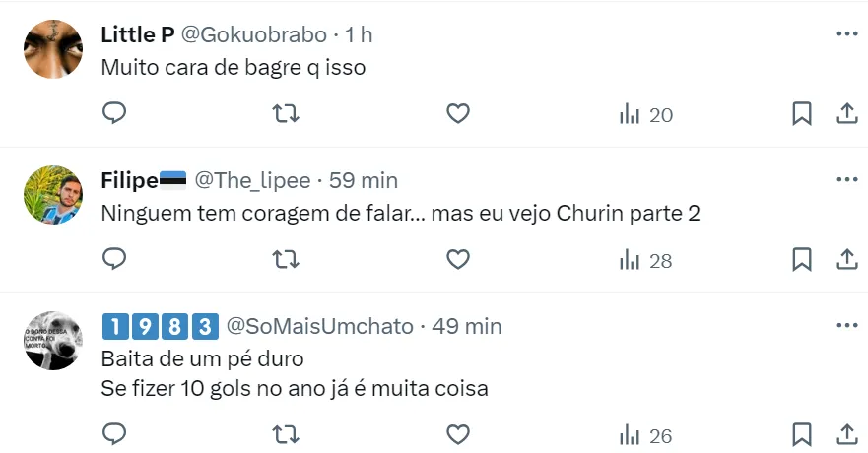This screenshot has width=868, height=453.
Task: Open @The_lipee profile handle
Action: pos(252,180)
